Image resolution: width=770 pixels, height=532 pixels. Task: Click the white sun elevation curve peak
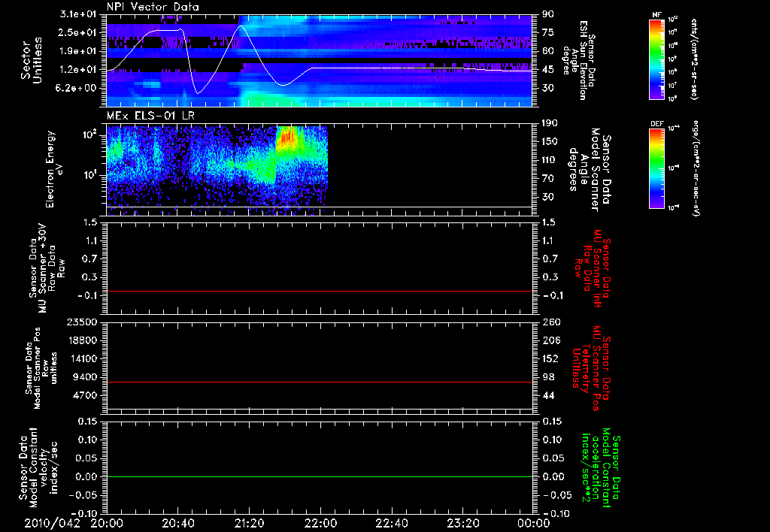pos(240,26)
